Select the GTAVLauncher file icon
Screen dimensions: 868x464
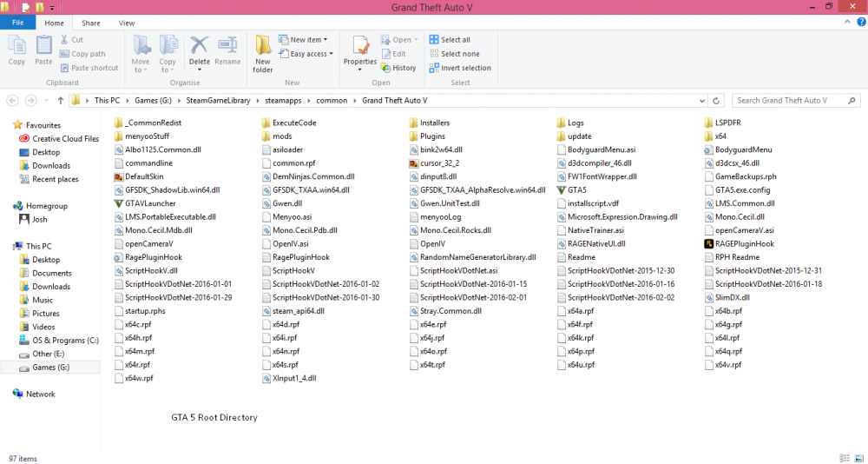point(118,203)
